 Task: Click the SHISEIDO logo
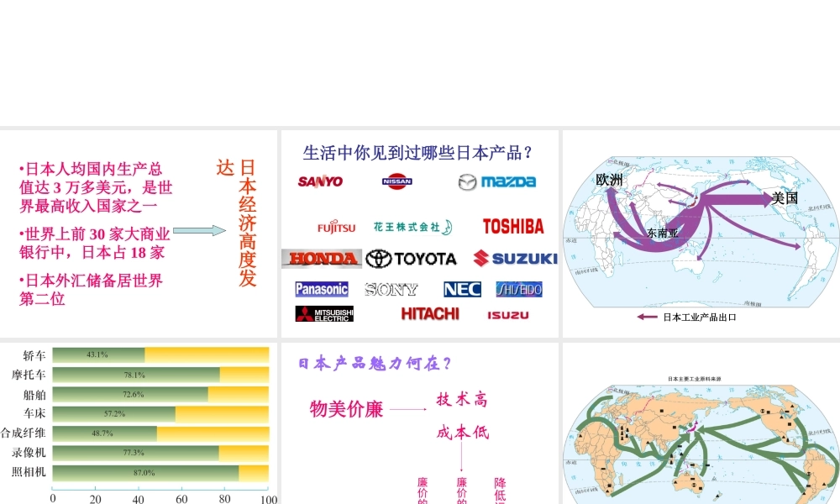[x=519, y=290]
